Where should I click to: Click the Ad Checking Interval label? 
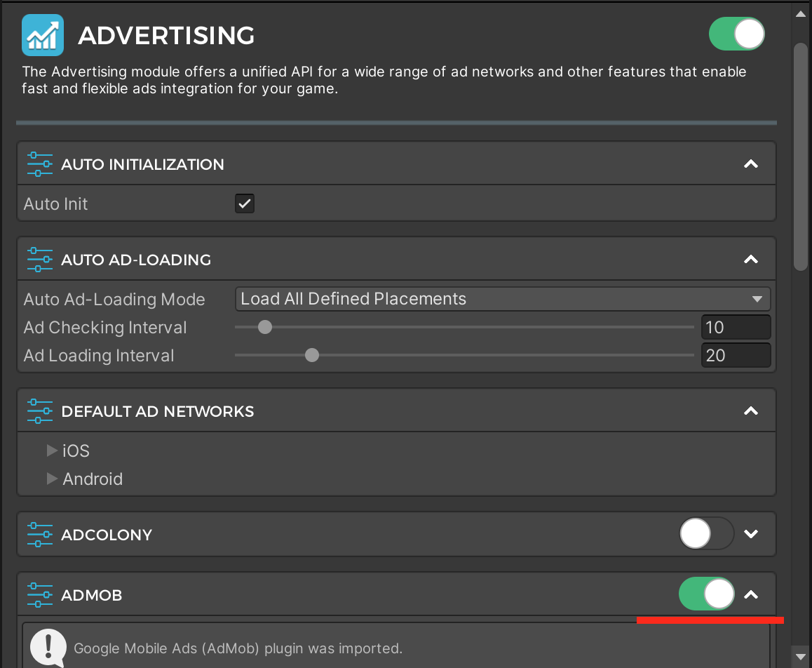[104, 328]
